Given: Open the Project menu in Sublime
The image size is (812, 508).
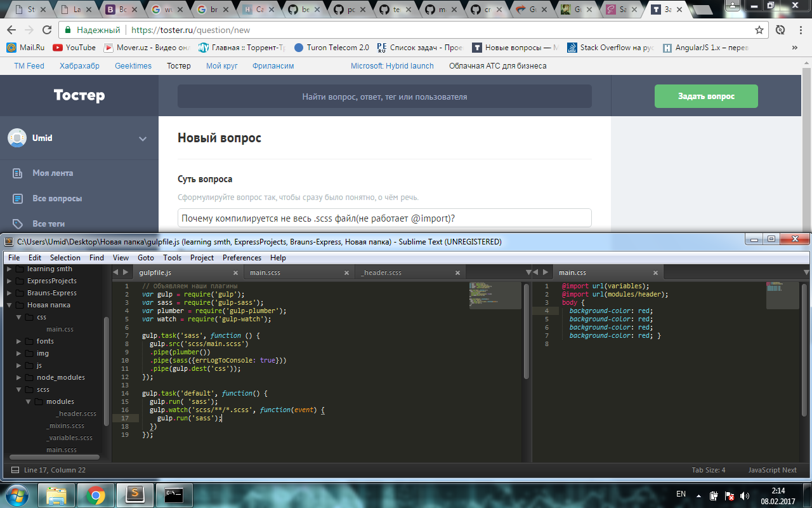Looking at the screenshot, I should pos(202,258).
